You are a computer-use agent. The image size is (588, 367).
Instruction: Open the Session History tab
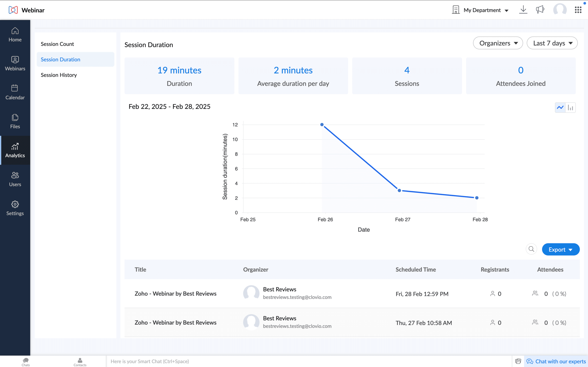click(x=59, y=75)
